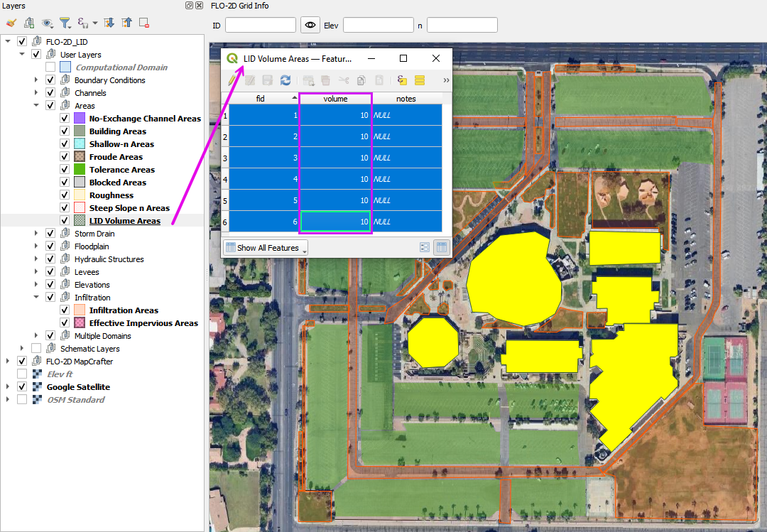Collapse the Infiltration layer group
Image resolution: width=767 pixels, height=532 pixels.
[36, 298]
